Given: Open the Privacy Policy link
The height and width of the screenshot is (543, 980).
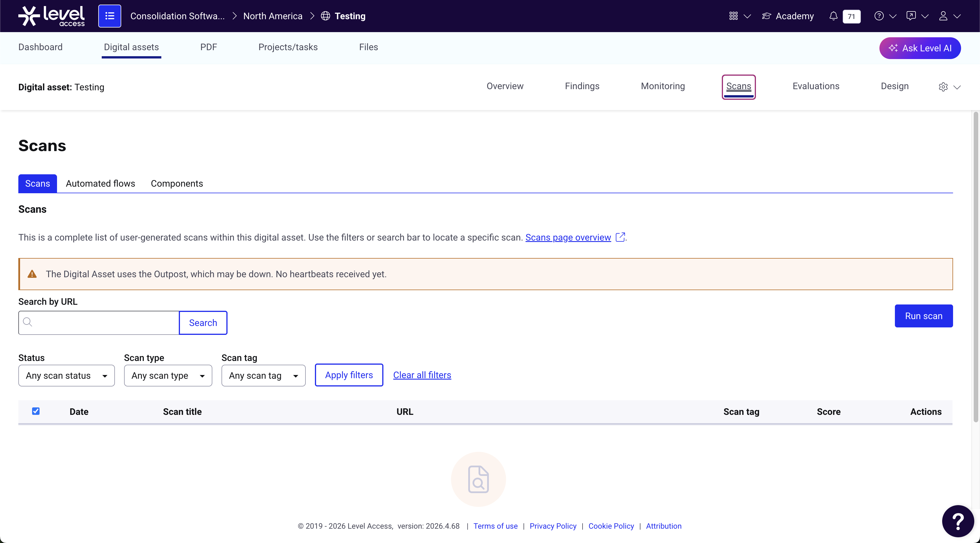Looking at the screenshot, I should tap(553, 526).
